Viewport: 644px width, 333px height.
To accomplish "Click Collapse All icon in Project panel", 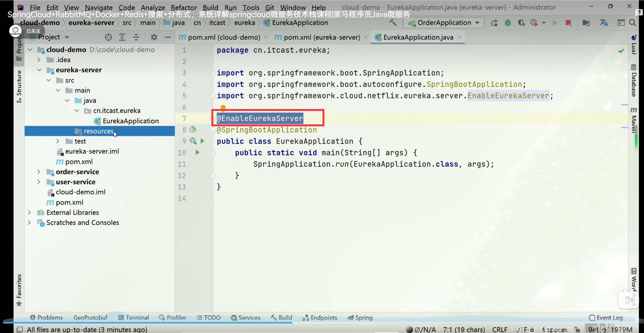I will (x=136, y=37).
